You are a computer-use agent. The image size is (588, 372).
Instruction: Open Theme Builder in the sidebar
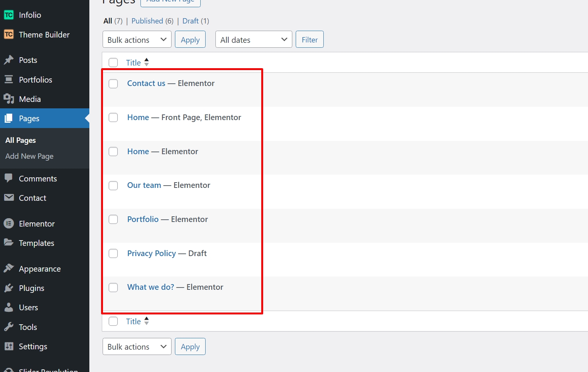45,34
